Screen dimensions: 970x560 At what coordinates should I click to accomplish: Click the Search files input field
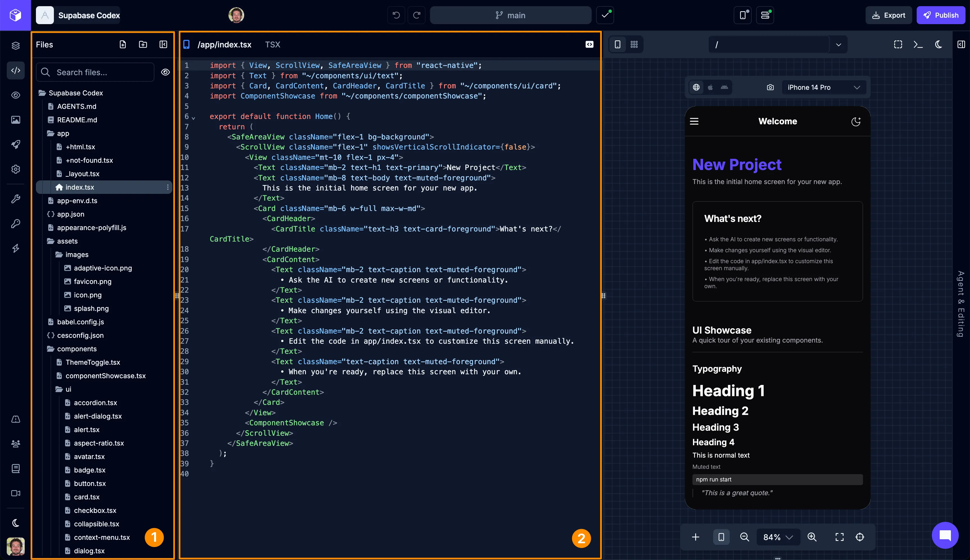95,72
